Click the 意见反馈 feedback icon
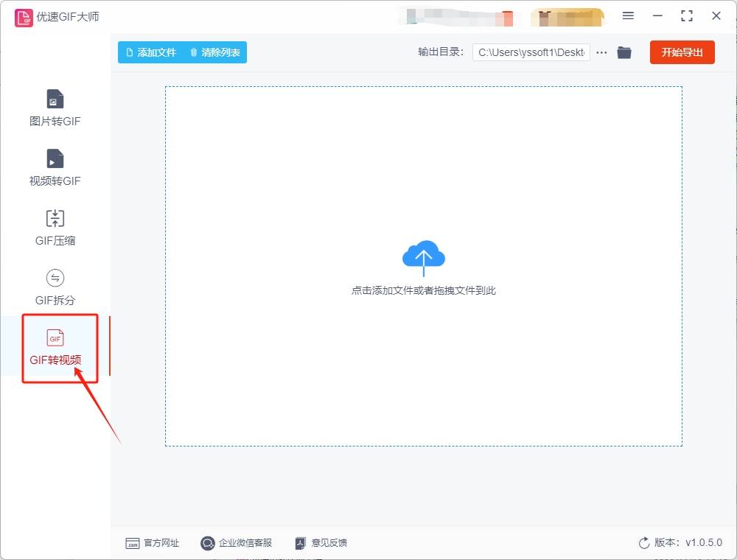This screenshot has width=737, height=560. tap(321, 542)
